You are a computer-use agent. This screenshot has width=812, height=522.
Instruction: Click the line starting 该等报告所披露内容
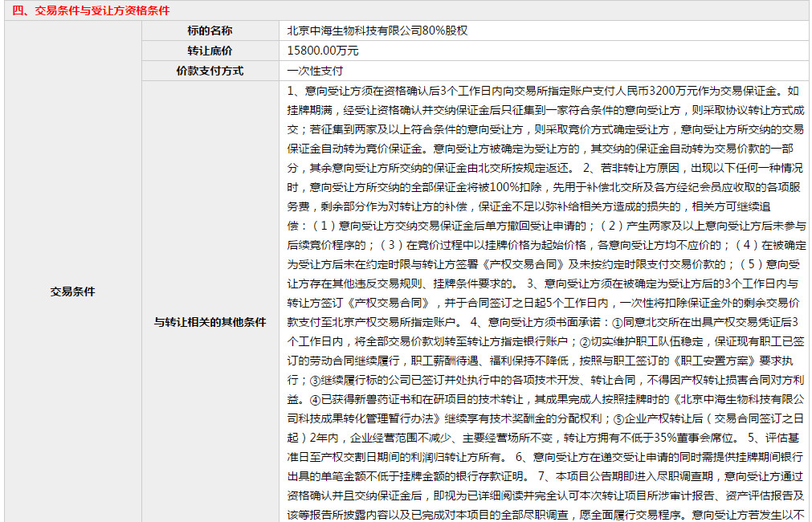pyautogui.click(x=546, y=515)
